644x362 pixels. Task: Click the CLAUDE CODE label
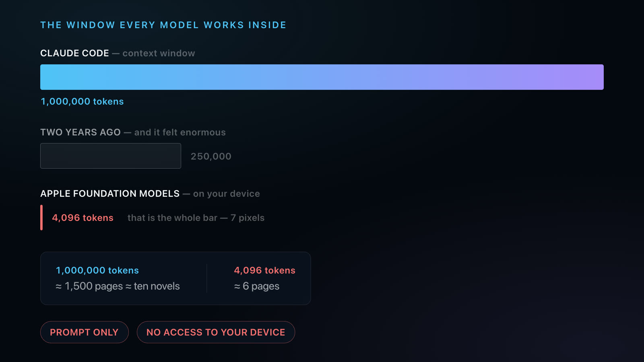(x=74, y=53)
